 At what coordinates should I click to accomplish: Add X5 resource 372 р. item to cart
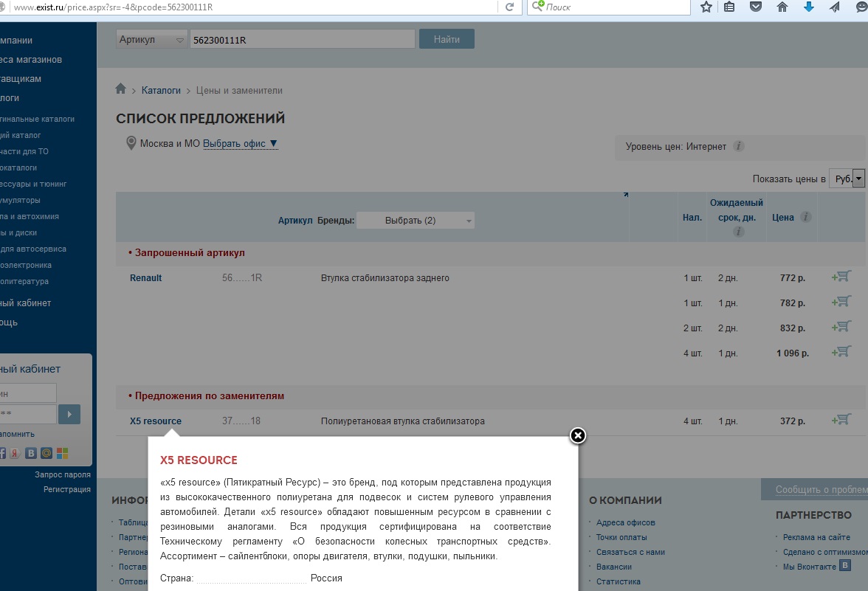[x=841, y=421]
